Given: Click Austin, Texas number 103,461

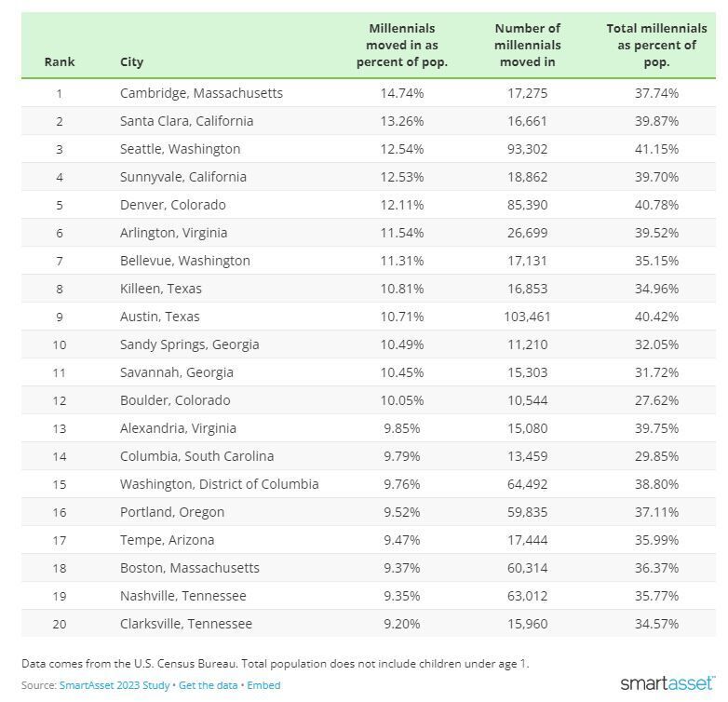Looking at the screenshot, I should click(527, 317).
